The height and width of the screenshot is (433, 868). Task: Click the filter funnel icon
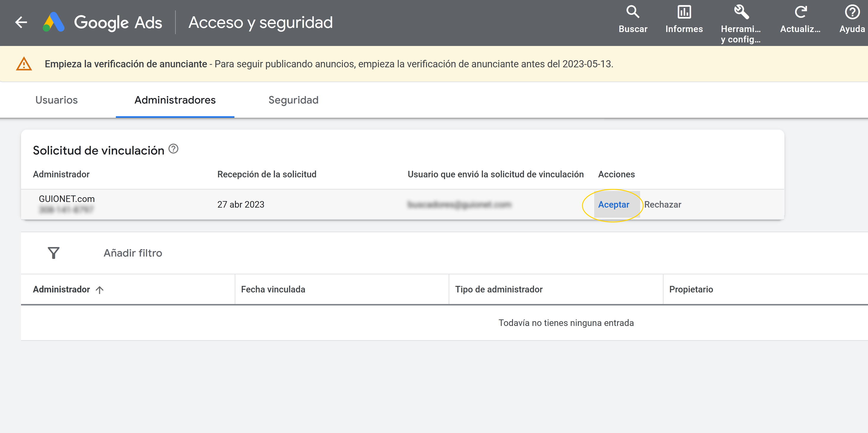[54, 253]
